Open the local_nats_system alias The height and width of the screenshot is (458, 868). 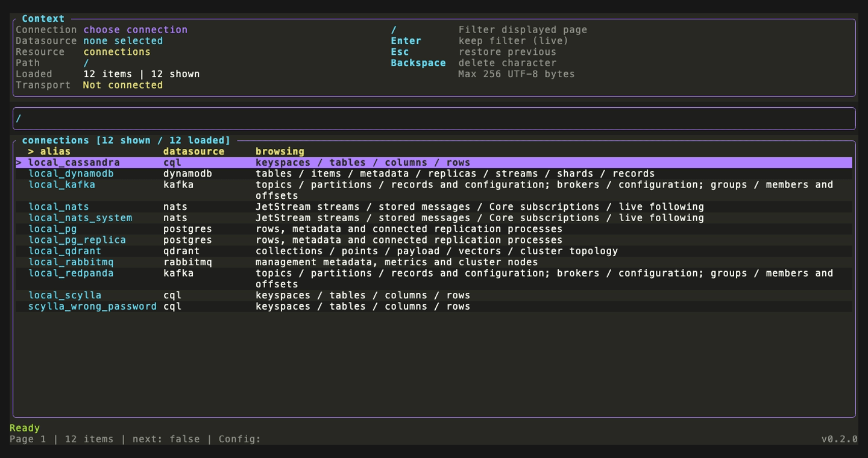80,218
